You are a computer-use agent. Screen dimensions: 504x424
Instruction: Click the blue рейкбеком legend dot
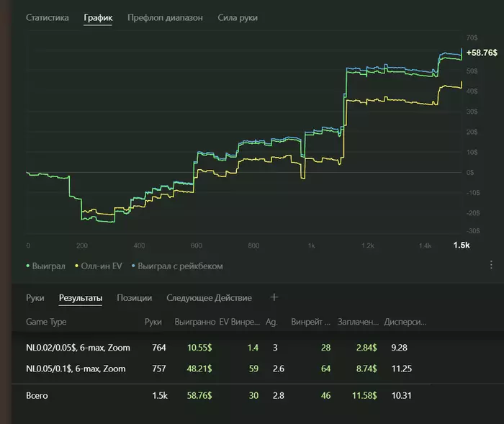pyautogui.click(x=133, y=266)
